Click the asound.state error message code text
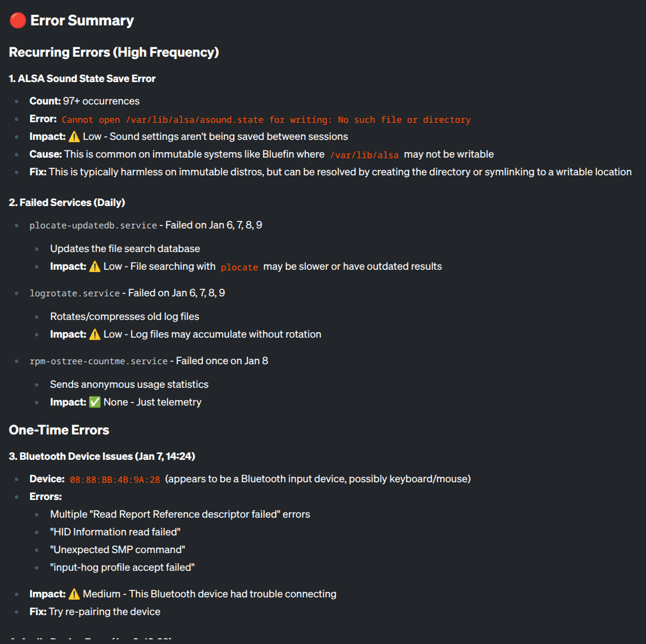Viewport: 646px width, 644px height. click(266, 120)
